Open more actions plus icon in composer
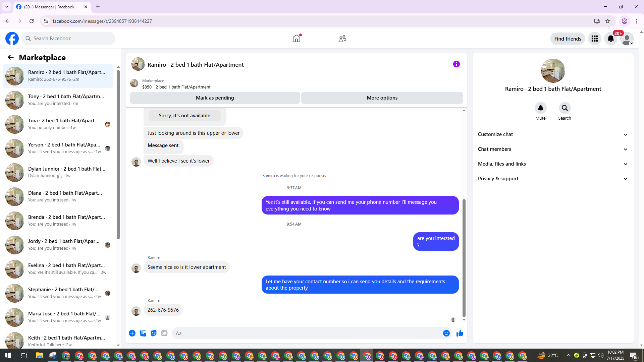The width and height of the screenshot is (644, 362). click(132, 333)
